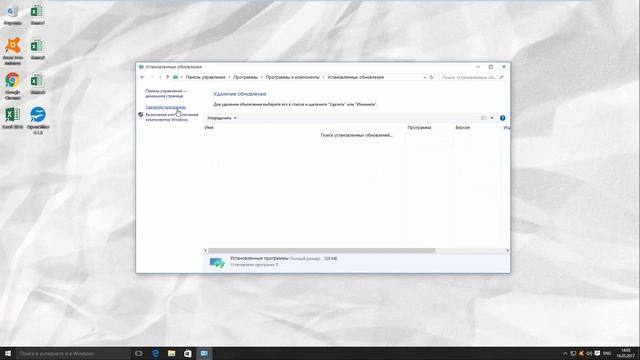Open the address bar history dropdown
Image resolution: width=640 pixels, height=360 pixels.
point(424,77)
